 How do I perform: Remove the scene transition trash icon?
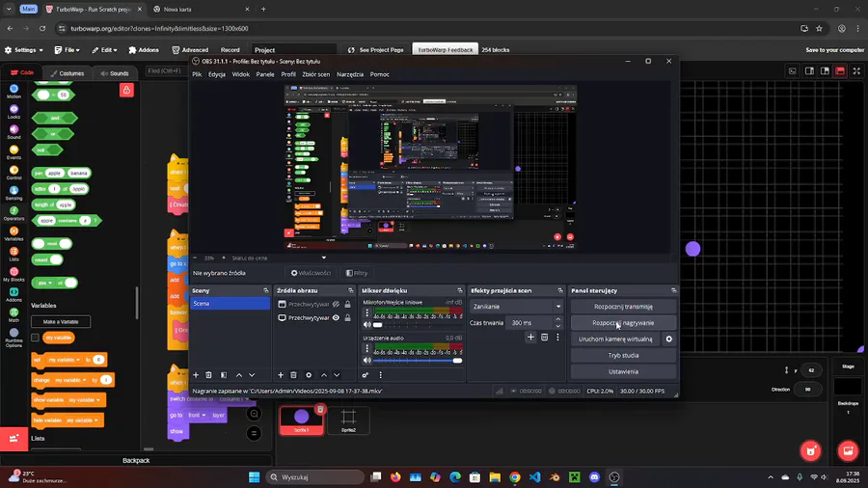pyautogui.click(x=544, y=337)
